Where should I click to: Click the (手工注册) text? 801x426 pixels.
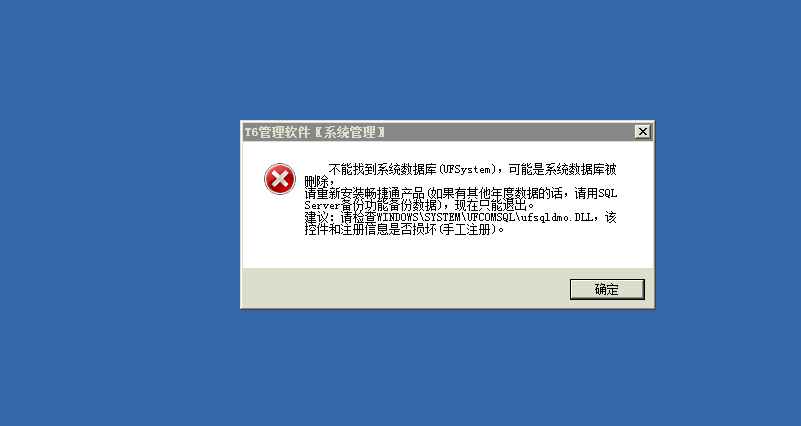pos(468,230)
